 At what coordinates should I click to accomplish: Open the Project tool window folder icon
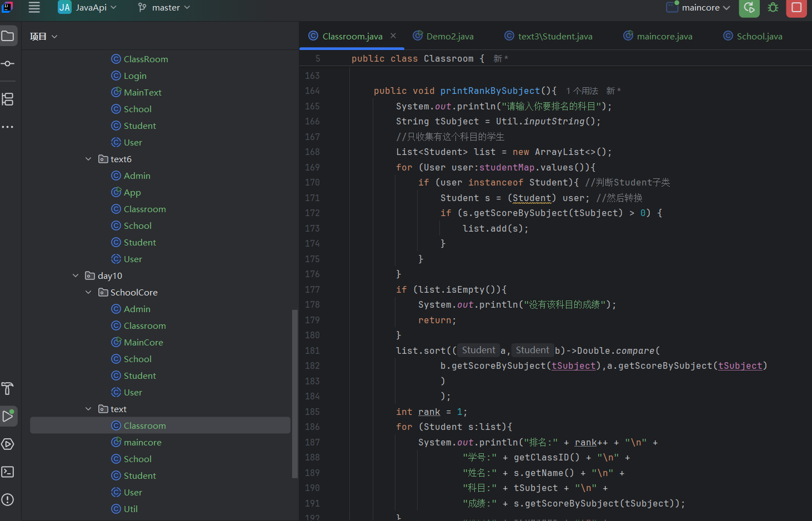[8, 36]
